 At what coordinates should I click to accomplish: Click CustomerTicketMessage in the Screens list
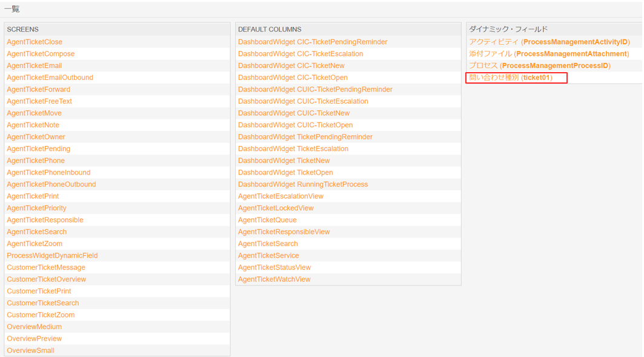[x=46, y=267]
